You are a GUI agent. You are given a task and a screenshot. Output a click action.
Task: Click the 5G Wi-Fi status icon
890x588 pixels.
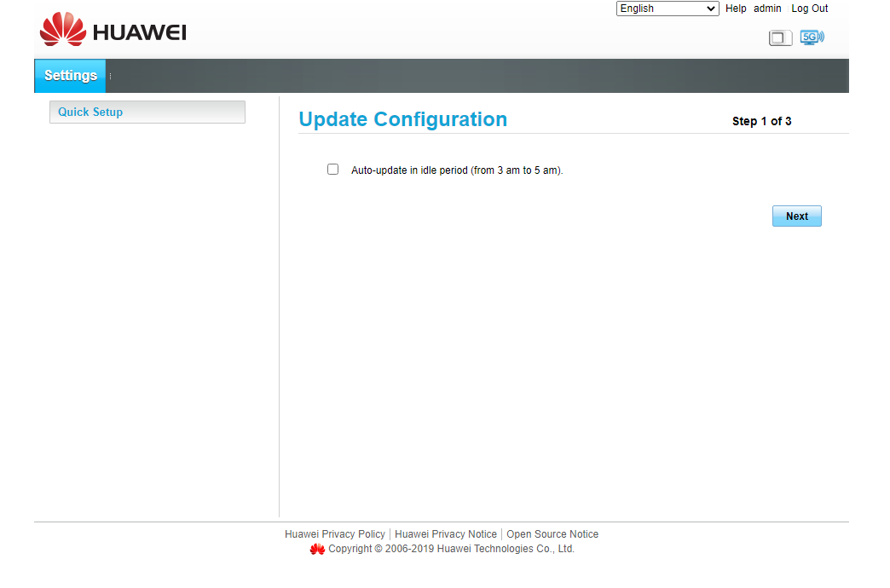tap(812, 37)
